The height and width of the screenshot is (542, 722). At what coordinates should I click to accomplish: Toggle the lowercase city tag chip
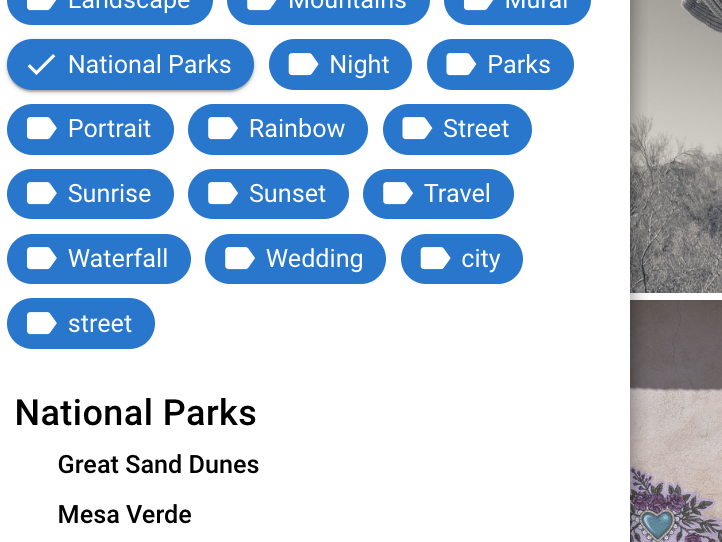(x=461, y=259)
